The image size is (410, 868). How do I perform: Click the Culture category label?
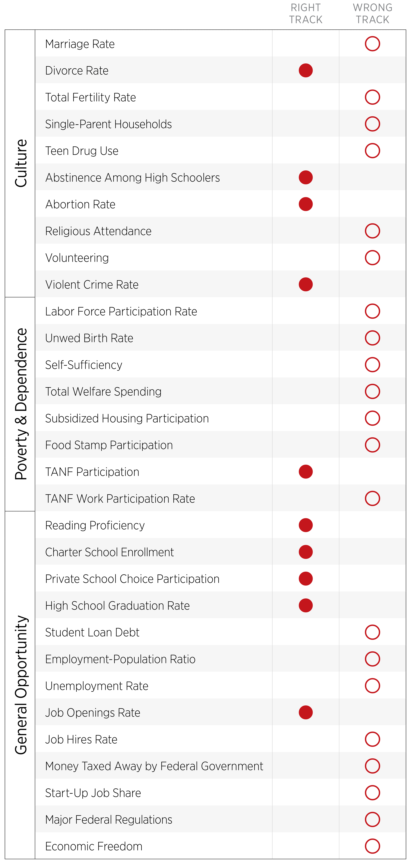pyautogui.click(x=21, y=163)
